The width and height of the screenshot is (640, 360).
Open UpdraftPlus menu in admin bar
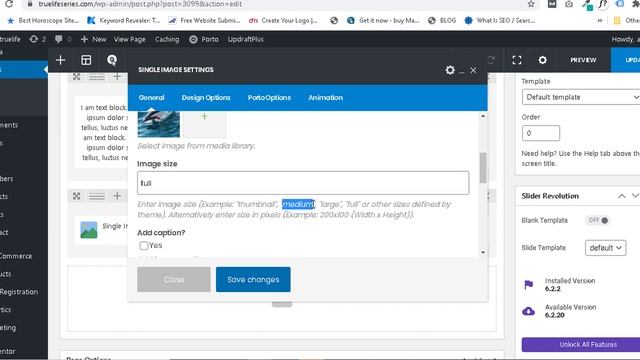coord(246,39)
